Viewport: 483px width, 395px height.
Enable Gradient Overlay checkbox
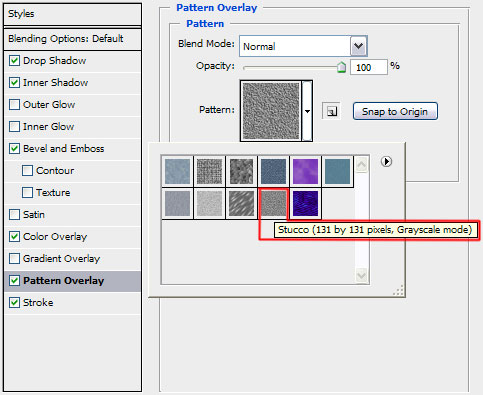pos(14,259)
